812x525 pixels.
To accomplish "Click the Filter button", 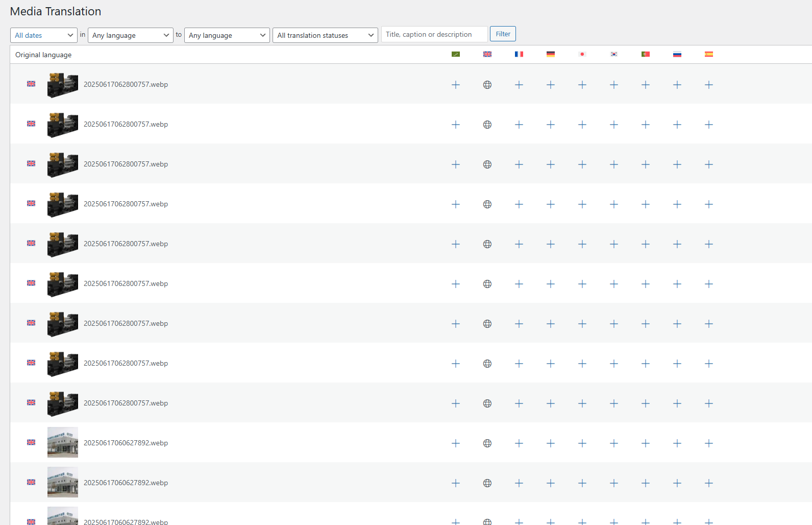I will click(x=503, y=34).
